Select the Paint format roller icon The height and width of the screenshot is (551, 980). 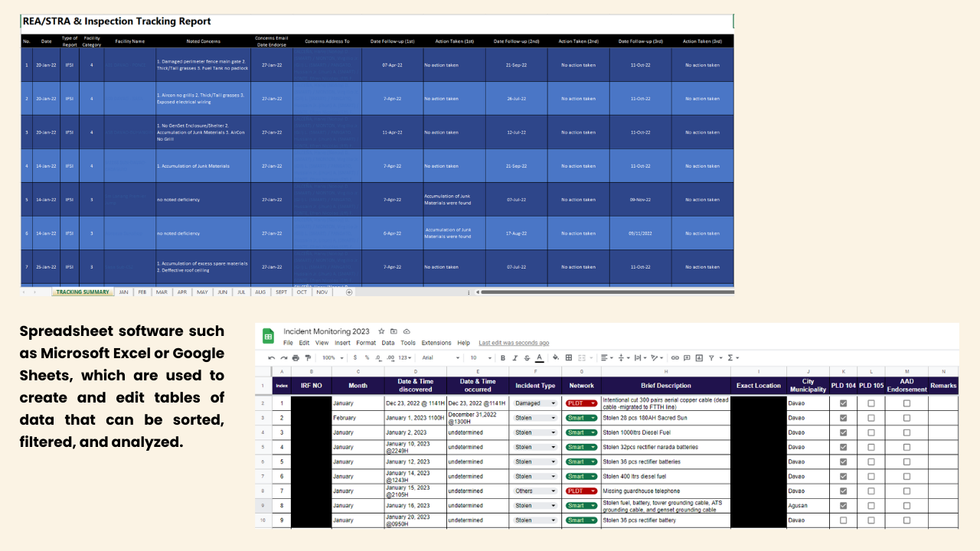click(308, 357)
